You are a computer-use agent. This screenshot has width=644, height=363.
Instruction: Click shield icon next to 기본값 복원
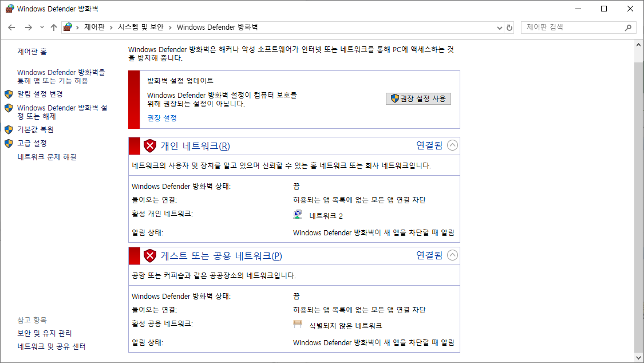tap(9, 130)
